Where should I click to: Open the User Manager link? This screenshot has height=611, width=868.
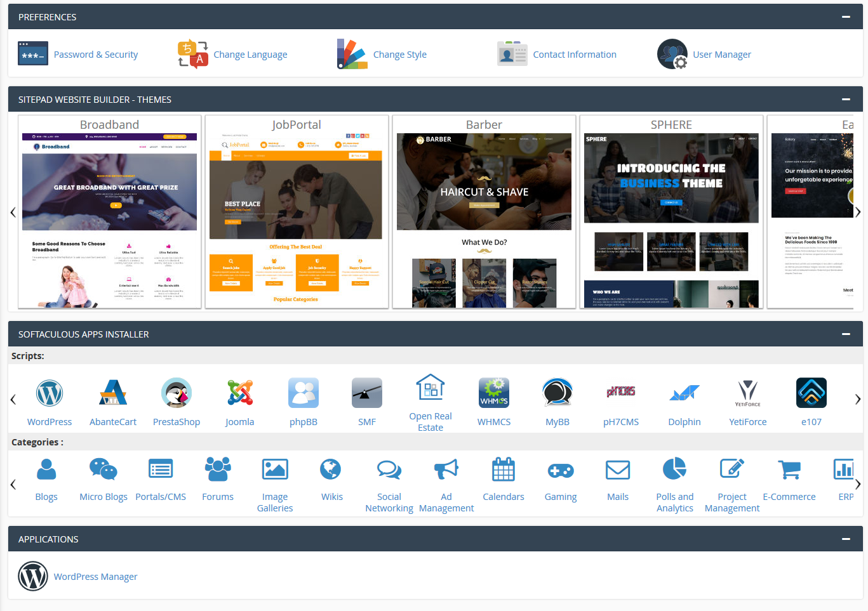pyautogui.click(x=722, y=55)
